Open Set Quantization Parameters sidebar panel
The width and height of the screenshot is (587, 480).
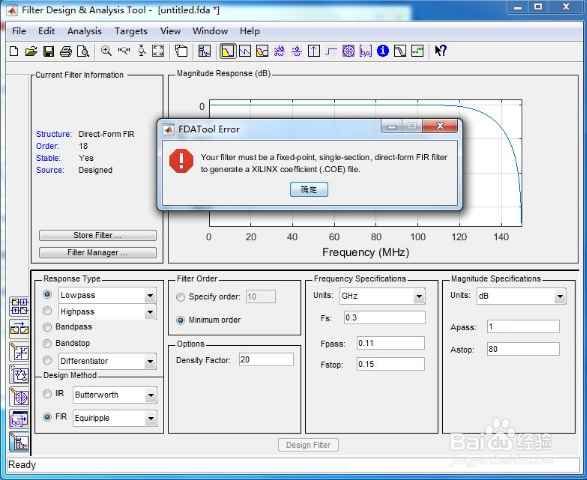click(x=19, y=352)
